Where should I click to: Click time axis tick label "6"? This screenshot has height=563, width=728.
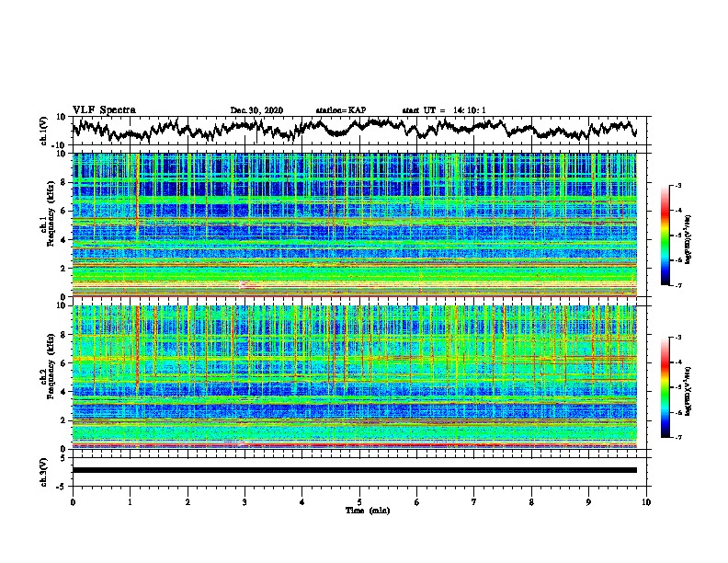[x=416, y=502]
